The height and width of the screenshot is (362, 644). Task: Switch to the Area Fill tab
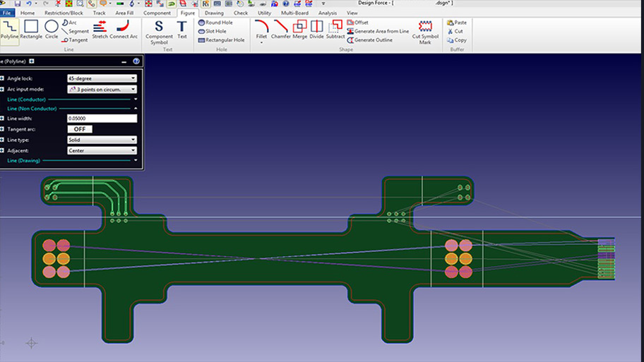(124, 13)
